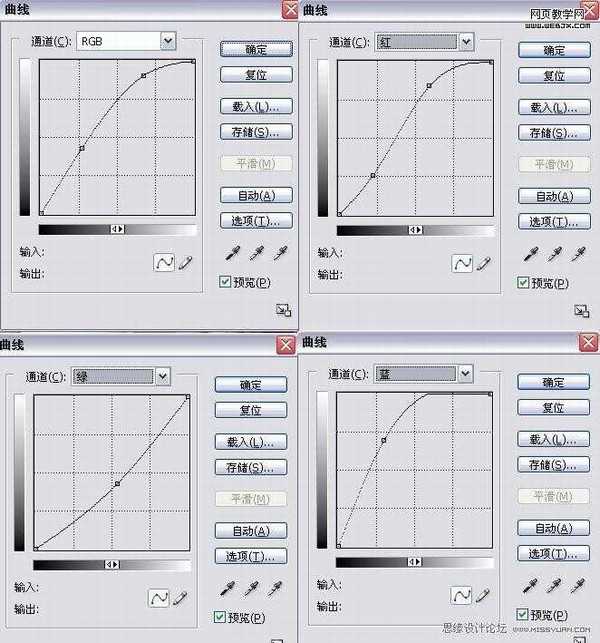Click 确定 button in RGB curves dialog
Viewport: 600px width, 643px height.
(256, 50)
